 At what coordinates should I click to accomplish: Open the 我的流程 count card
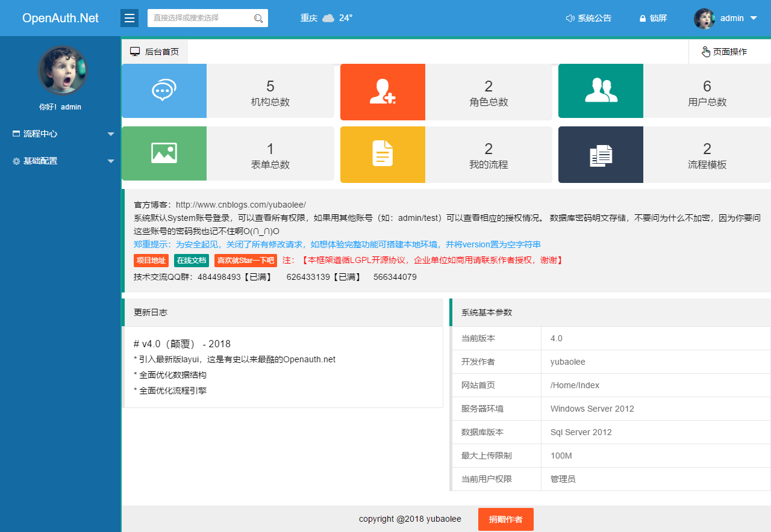click(446, 155)
